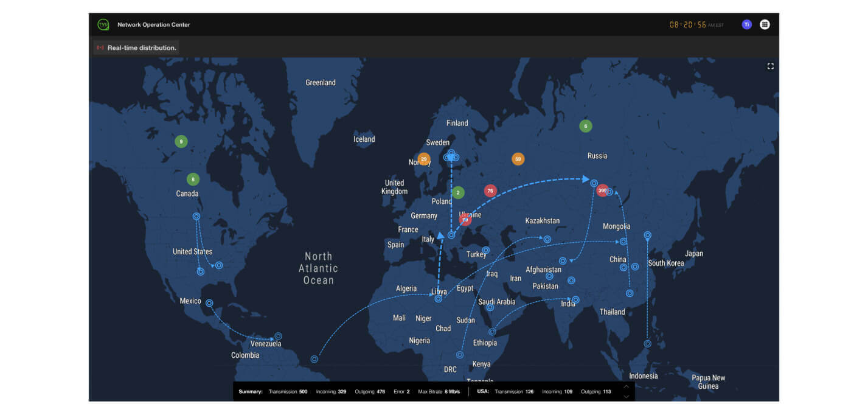Select the green cluster 2 near Poland

coord(457,192)
